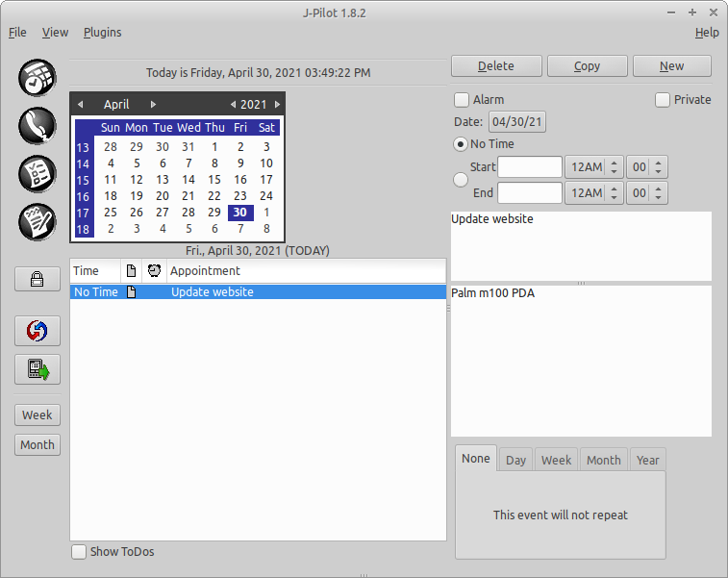Open the Address book phone icon

[38, 126]
